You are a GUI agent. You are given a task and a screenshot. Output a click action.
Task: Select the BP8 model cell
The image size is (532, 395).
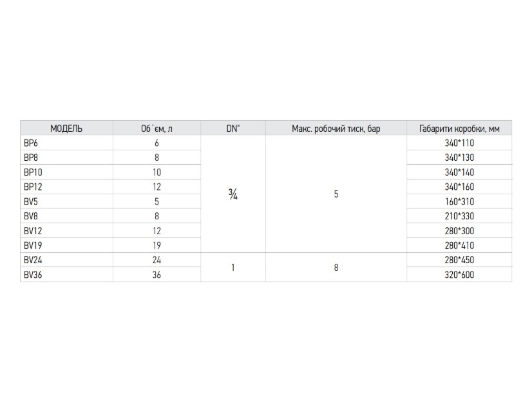[66, 158]
